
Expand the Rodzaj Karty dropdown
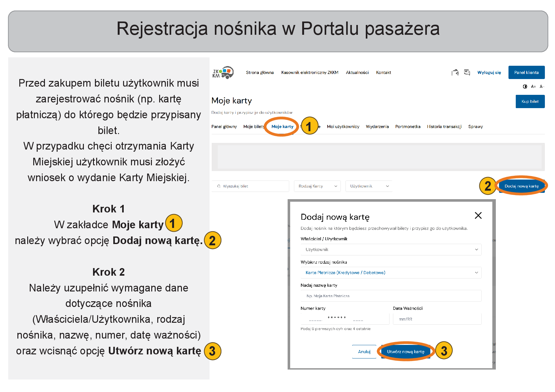[317, 186]
